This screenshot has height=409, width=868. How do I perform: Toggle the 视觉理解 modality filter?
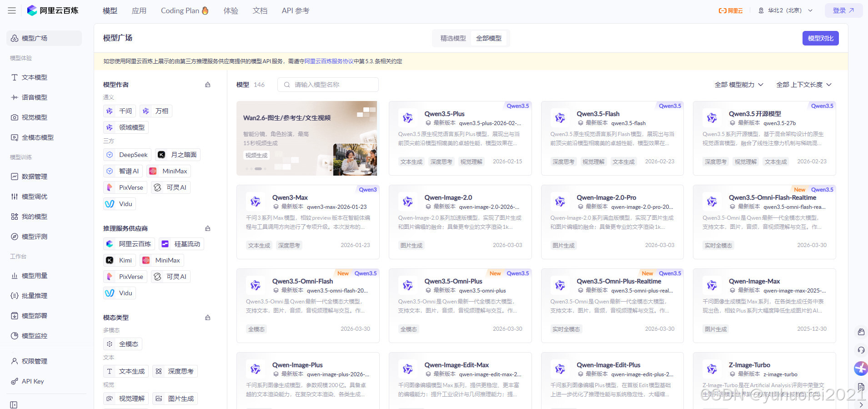(126, 399)
